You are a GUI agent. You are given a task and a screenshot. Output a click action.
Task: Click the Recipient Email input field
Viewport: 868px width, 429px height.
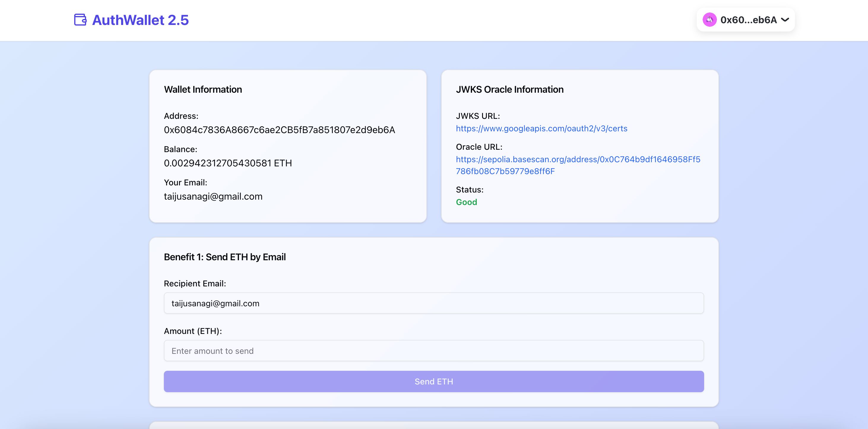click(x=434, y=303)
